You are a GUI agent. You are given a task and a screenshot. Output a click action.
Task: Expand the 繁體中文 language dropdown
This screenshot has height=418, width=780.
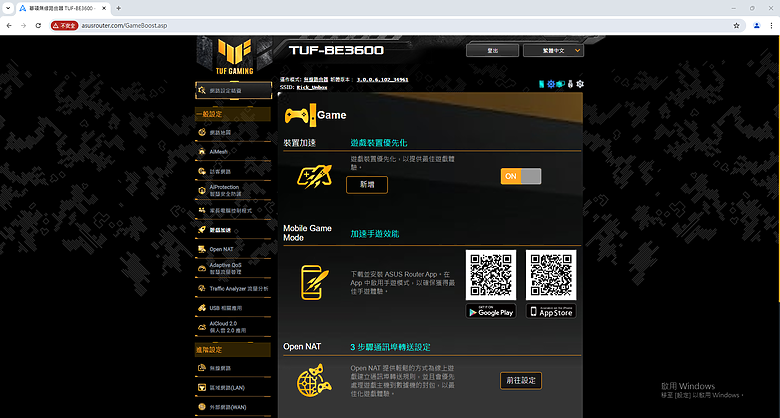pos(554,51)
